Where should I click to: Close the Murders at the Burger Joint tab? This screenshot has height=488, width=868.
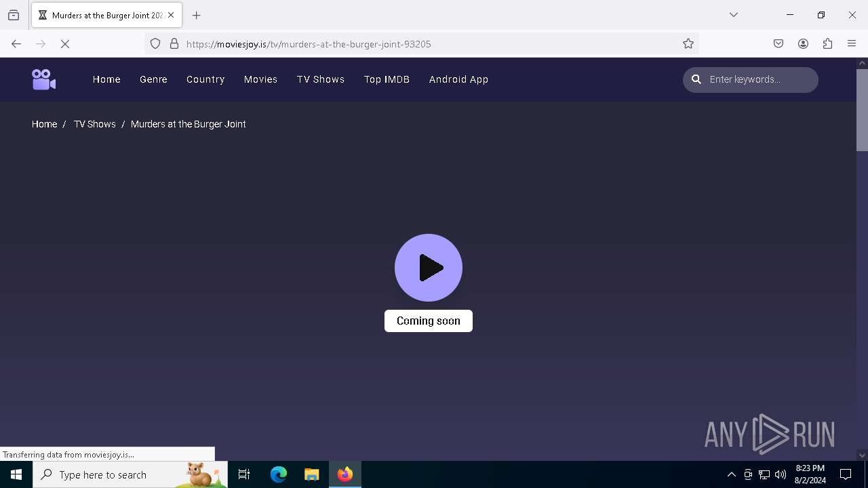(x=171, y=15)
